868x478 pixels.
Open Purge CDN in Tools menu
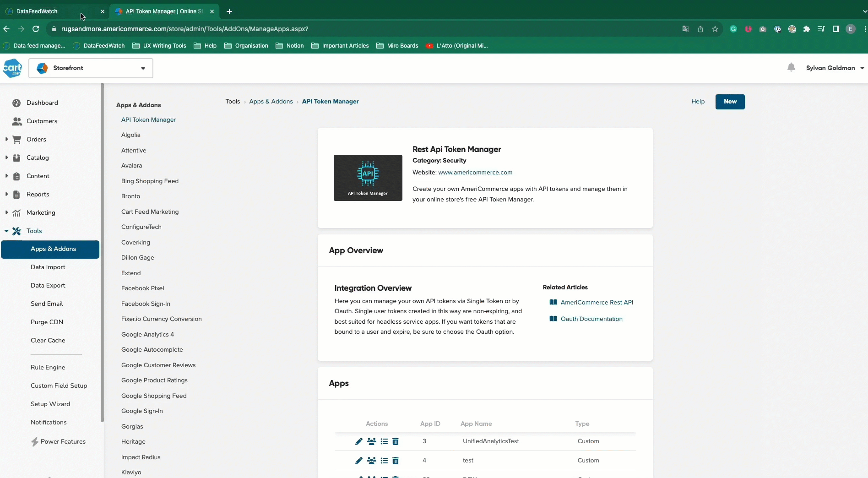click(47, 322)
